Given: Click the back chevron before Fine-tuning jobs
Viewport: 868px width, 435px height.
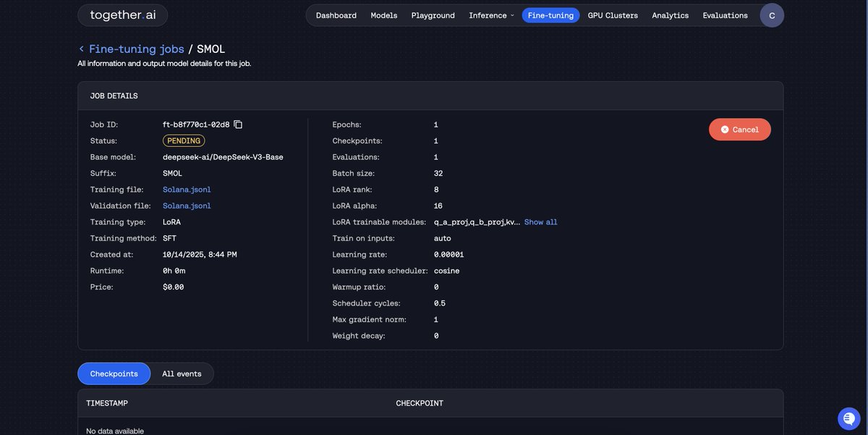Looking at the screenshot, I should pyautogui.click(x=81, y=49).
